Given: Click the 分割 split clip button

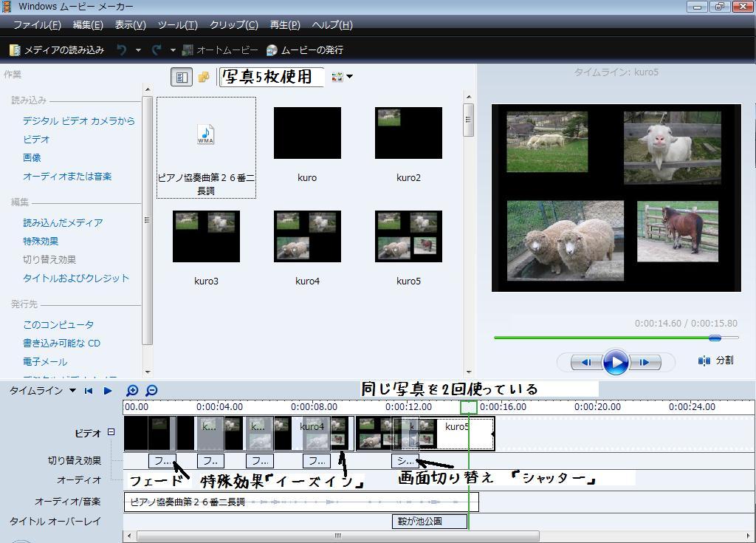Looking at the screenshot, I should point(716,361).
